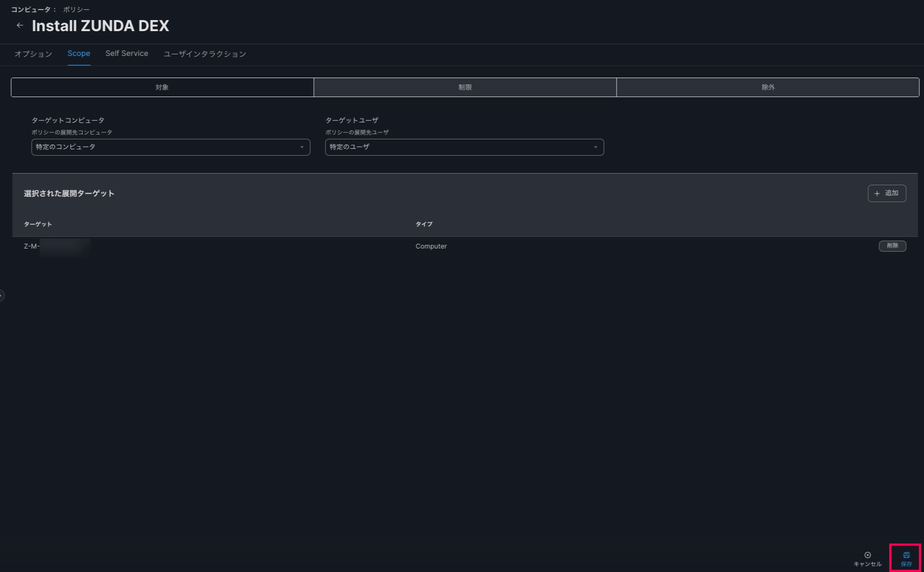Click the 追加 button to add target
924x572 pixels.
click(887, 193)
